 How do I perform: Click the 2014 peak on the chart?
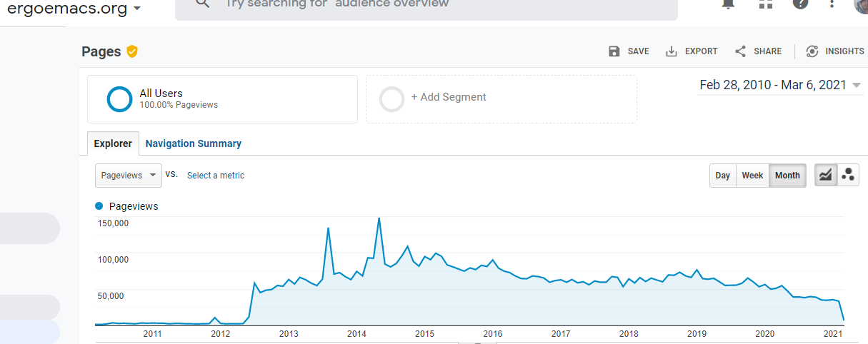[x=379, y=218]
